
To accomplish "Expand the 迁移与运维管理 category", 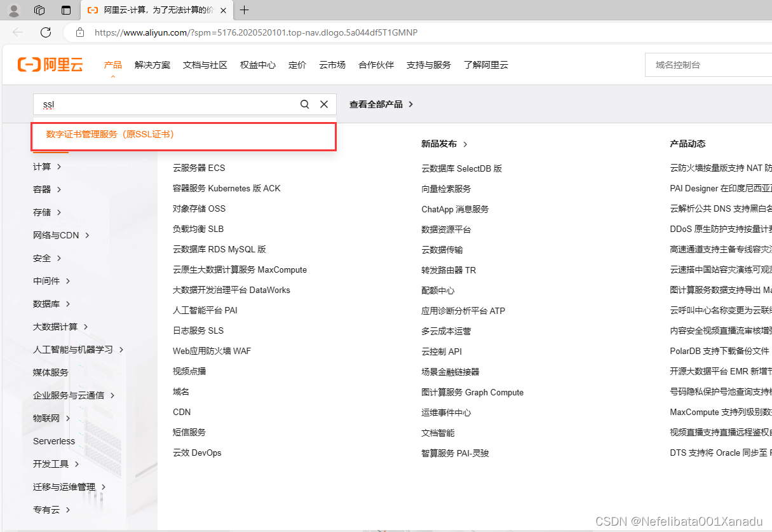I will point(69,487).
